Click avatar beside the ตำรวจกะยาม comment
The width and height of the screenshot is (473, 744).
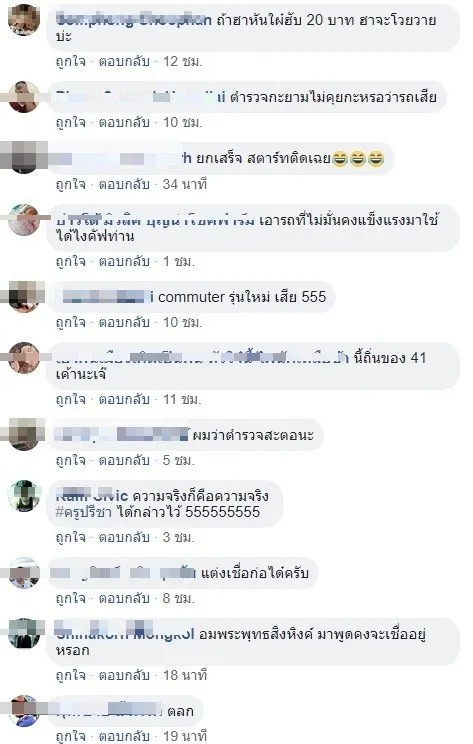[24, 96]
